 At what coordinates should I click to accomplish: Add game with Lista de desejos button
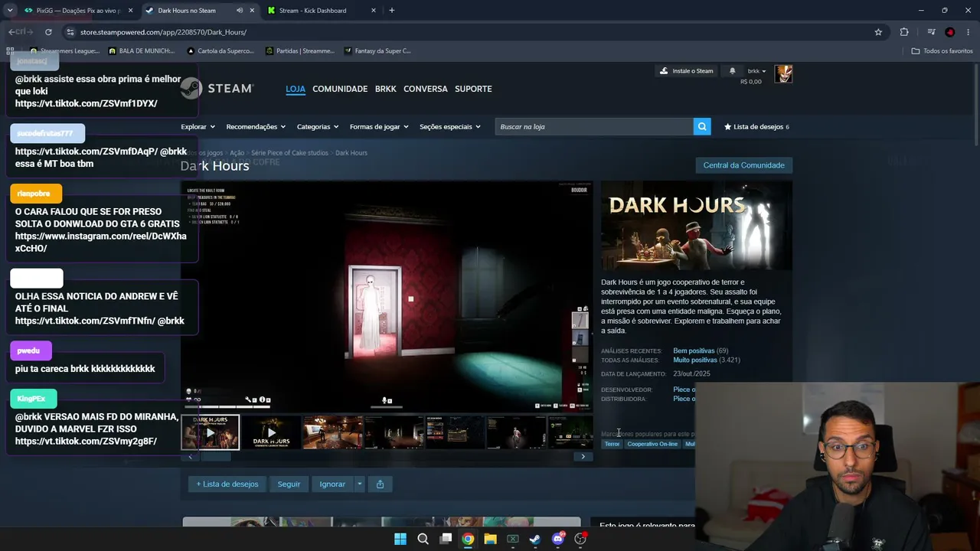click(x=227, y=484)
